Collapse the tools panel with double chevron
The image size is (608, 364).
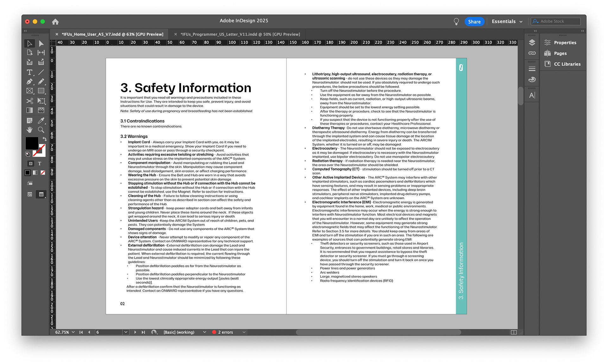click(x=25, y=31)
